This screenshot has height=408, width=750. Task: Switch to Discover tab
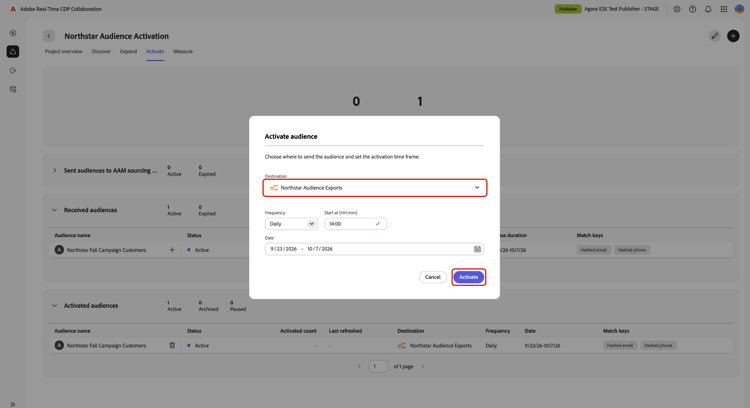click(x=101, y=52)
